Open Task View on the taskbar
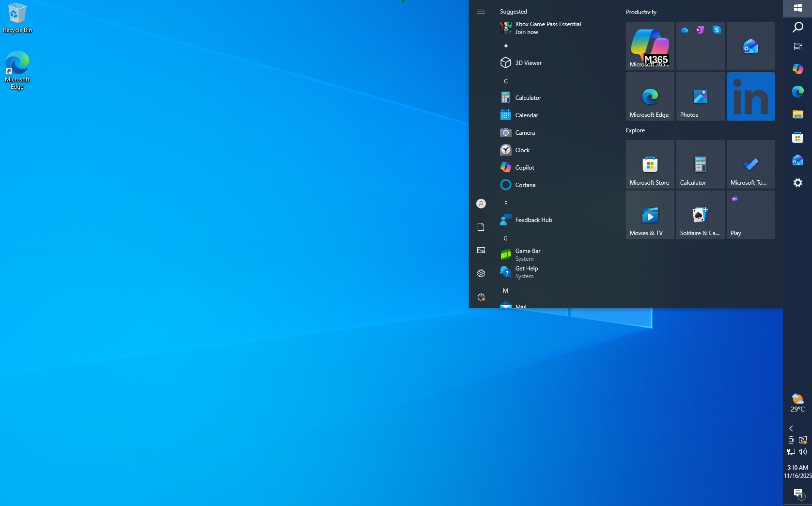The height and width of the screenshot is (506, 812). (x=798, y=46)
